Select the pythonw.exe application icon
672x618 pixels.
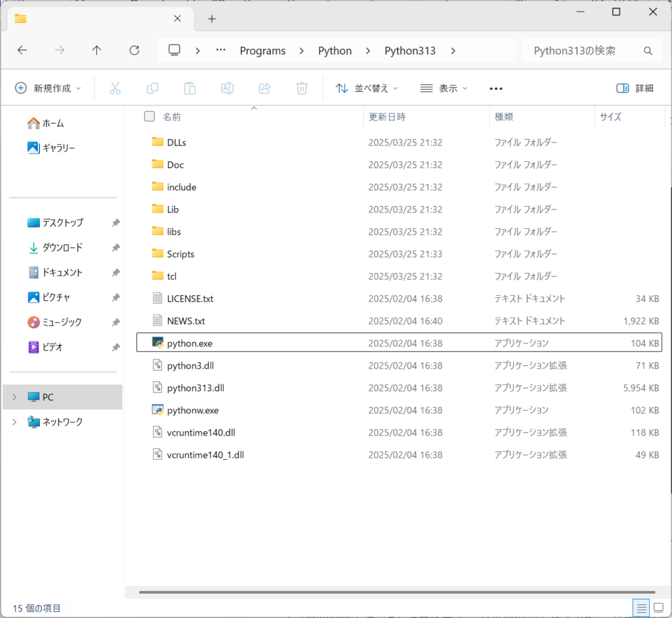(157, 410)
